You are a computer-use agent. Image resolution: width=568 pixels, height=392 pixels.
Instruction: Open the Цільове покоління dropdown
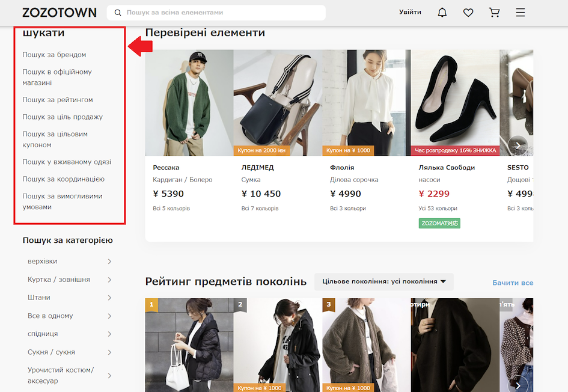[384, 281]
